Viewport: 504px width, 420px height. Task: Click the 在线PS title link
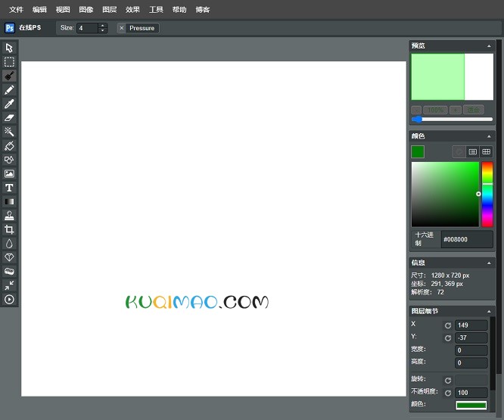click(x=30, y=28)
